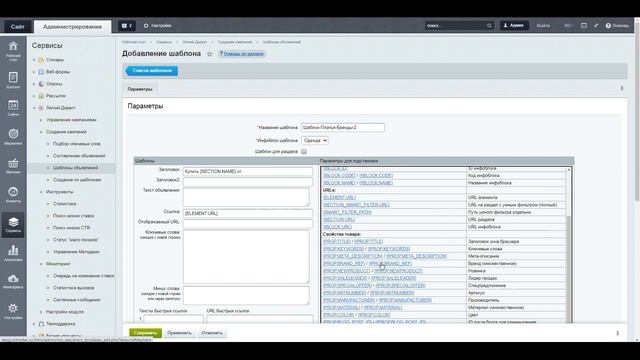Open Настройки in the top bar

pyautogui.click(x=158, y=26)
